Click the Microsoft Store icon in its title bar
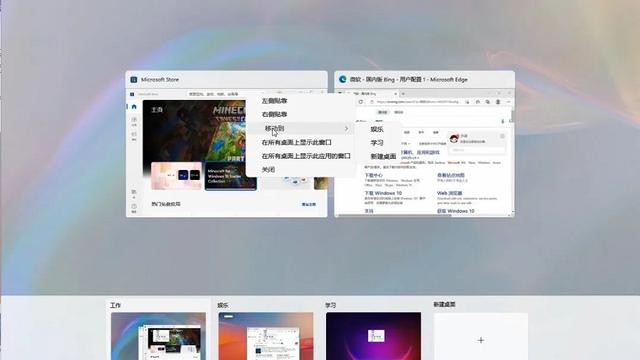This screenshot has width=640, height=360. (133, 80)
